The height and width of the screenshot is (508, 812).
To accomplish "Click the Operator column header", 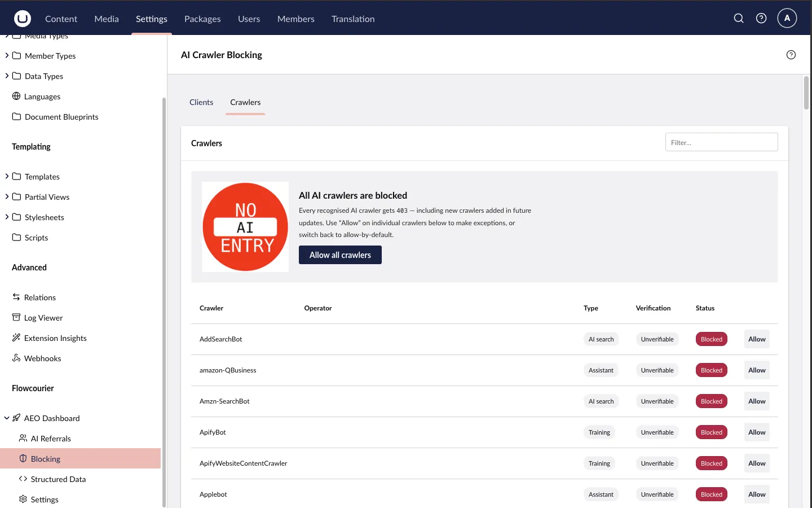I will (318, 308).
